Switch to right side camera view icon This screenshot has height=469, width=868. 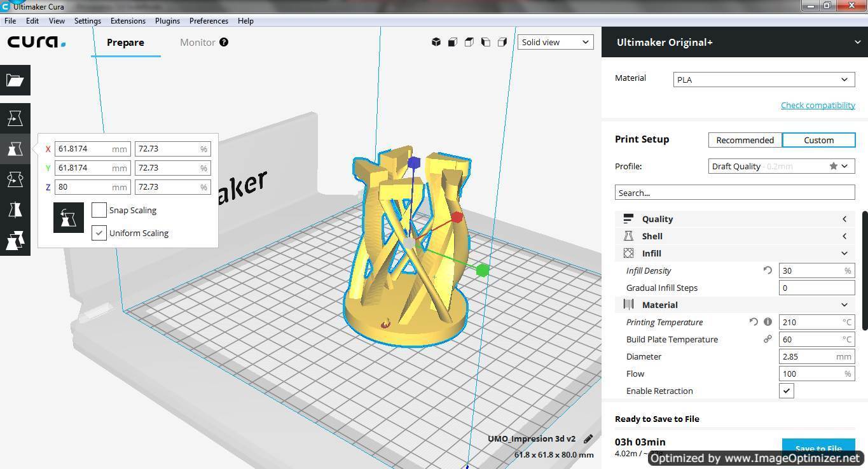click(502, 42)
